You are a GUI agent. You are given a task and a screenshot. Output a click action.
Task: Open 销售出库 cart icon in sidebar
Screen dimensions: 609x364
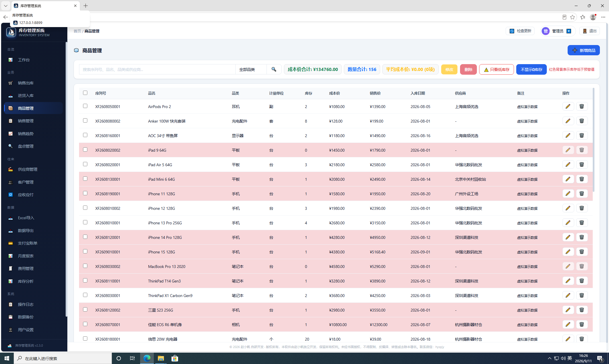(11, 83)
